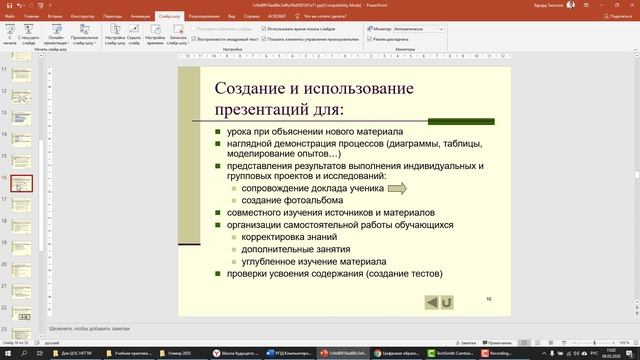Switch to Reading view in status bar
The image size is (640, 360).
[551, 343]
